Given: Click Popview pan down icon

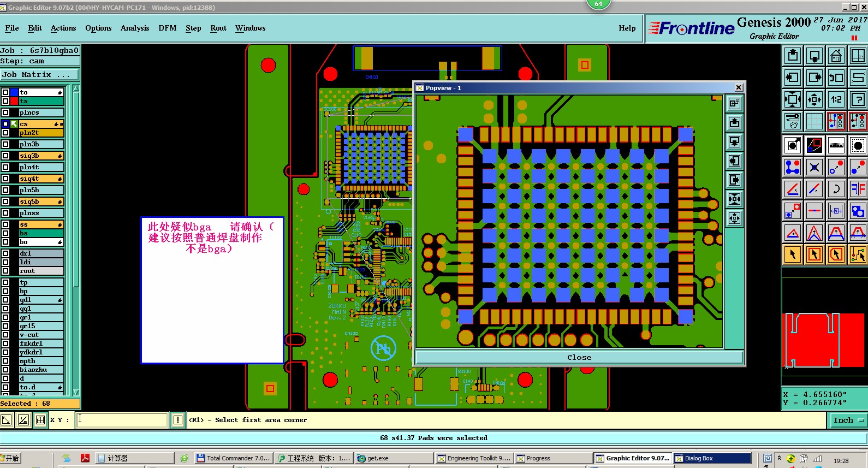Looking at the screenshot, I should pos(735,142).
